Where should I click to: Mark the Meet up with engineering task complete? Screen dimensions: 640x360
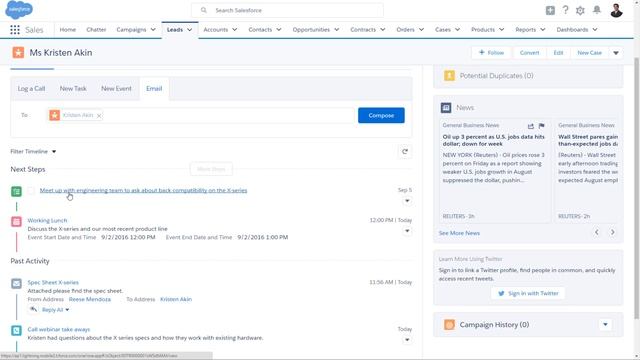[x=31, y=191]
